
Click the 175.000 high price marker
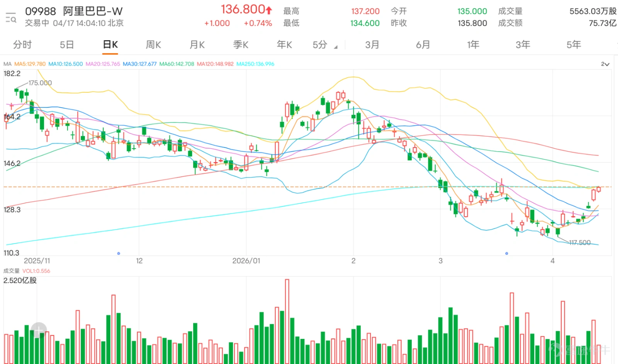point(40,83)
